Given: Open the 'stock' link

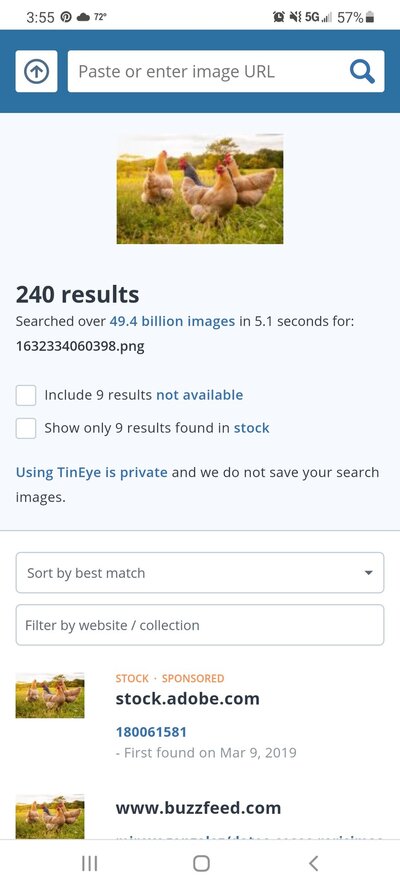Looking at the screenshot, I should 252,428.
